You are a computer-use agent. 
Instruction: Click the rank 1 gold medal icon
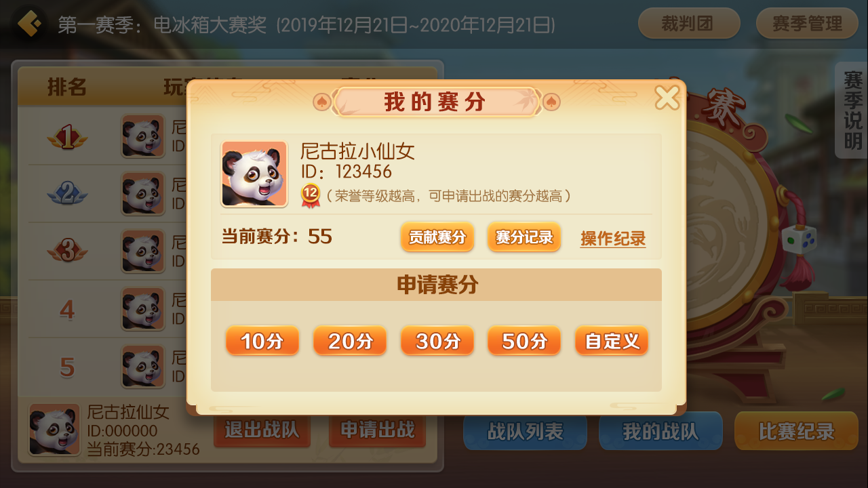67,138
